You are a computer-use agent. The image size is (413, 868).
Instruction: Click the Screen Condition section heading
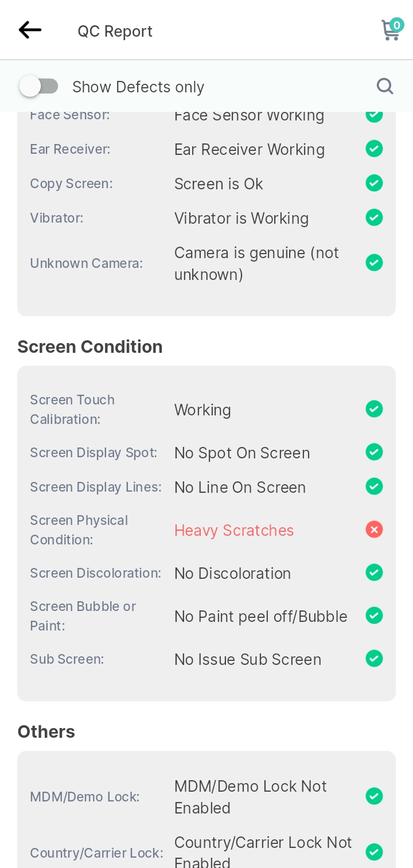coord(90,347)
